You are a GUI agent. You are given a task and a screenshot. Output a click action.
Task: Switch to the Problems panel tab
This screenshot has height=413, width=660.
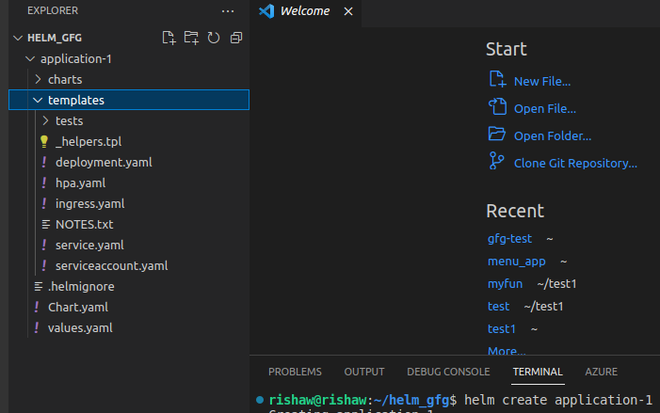coord(295,372)
